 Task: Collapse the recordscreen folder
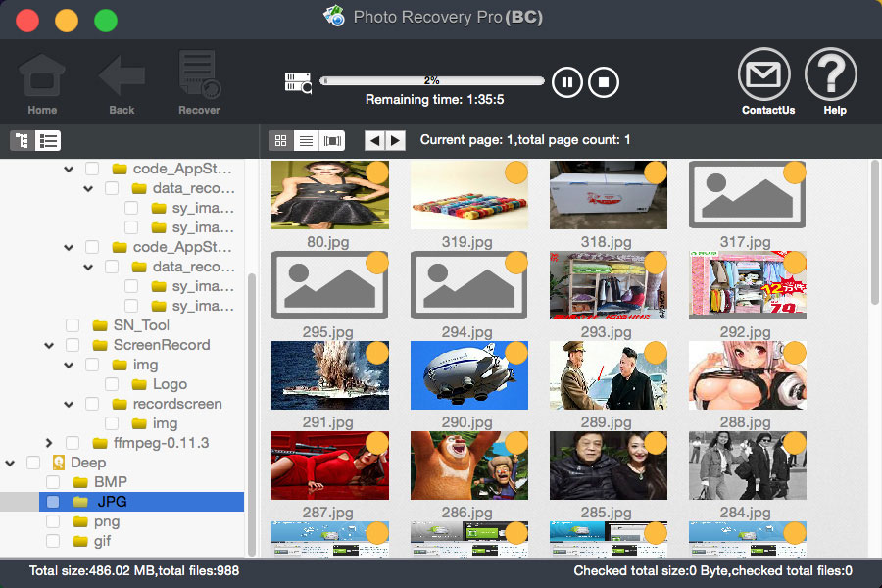tap(69, 405)
